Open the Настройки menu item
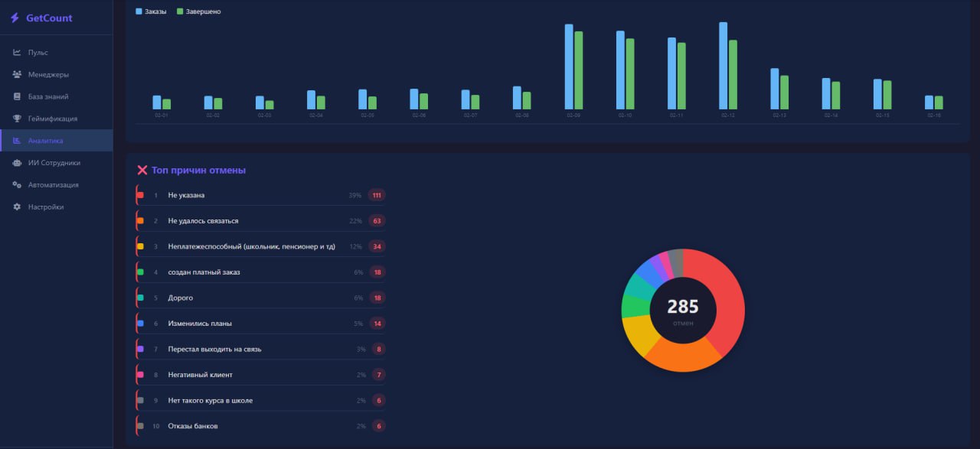This screenshot has width=980, height=449. pos(46,207)
